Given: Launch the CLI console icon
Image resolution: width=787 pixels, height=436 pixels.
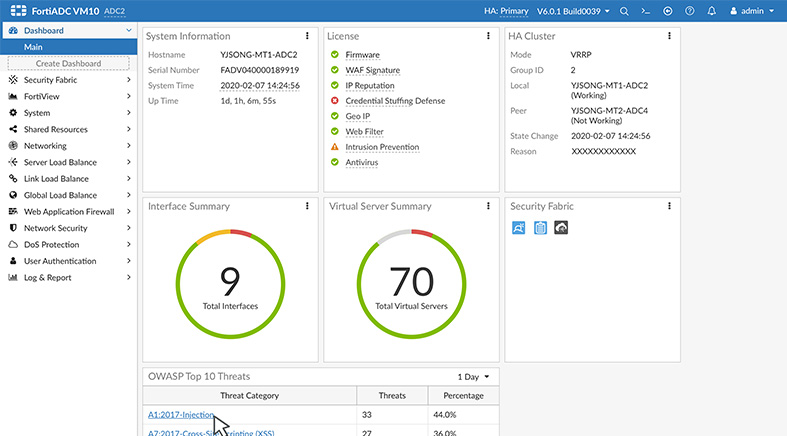Looking at the screenshot, I should [x=645, y=11].
